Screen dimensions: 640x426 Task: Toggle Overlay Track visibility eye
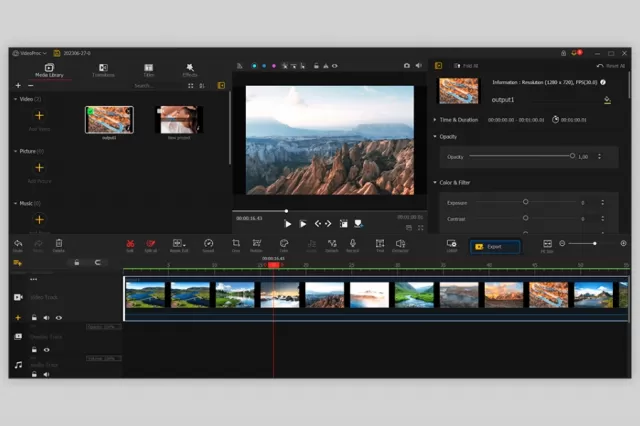tap(47, 350)
